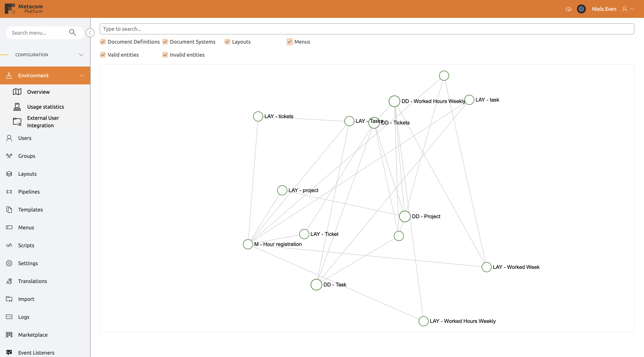Image resolution: width=644 pixels, height=357 pixels.
Task: Click the cloud upload icon in header
Action: 568,9
